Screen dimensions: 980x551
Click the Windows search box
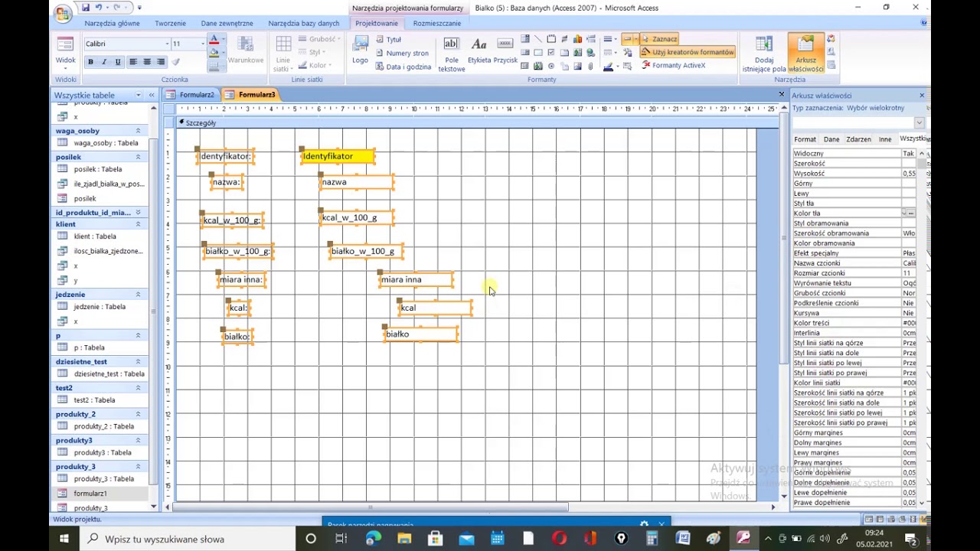[189, 539]
